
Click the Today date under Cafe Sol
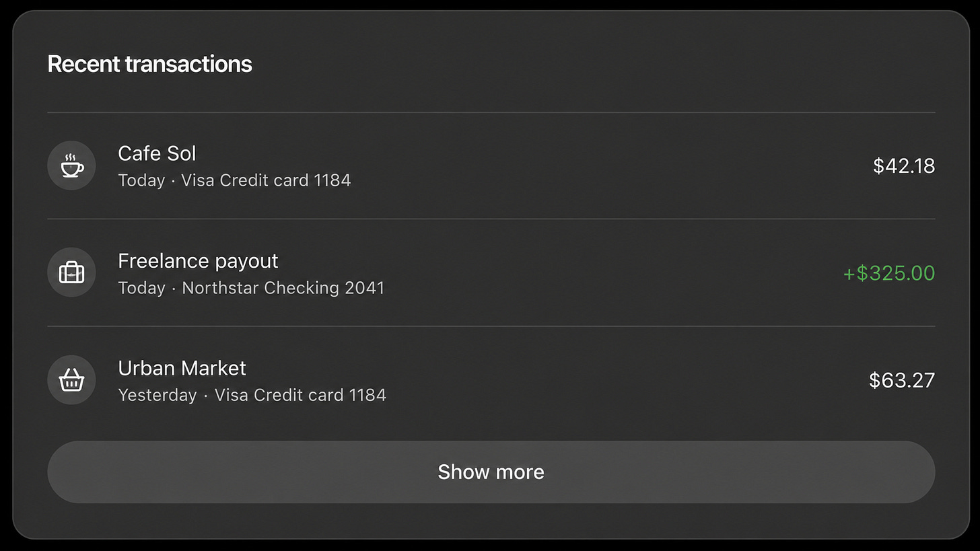coord(141,180)
